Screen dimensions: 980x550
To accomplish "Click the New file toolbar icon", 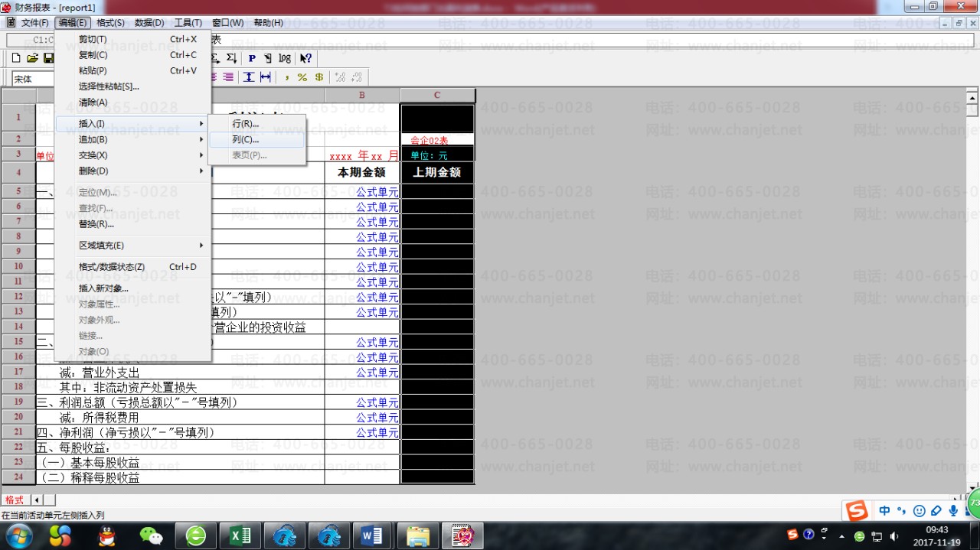I will click(16, 58).
